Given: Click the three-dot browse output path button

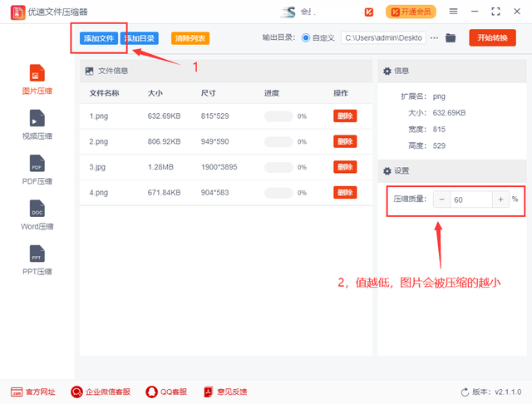Looking at the screenshot, I should [433, 38].
